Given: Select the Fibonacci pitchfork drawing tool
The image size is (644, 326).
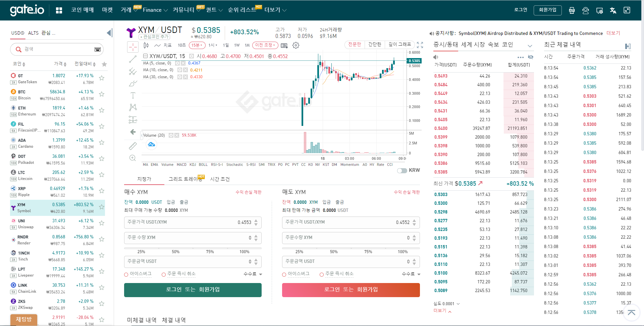Looking at the screenshot, I should point(133,71).
